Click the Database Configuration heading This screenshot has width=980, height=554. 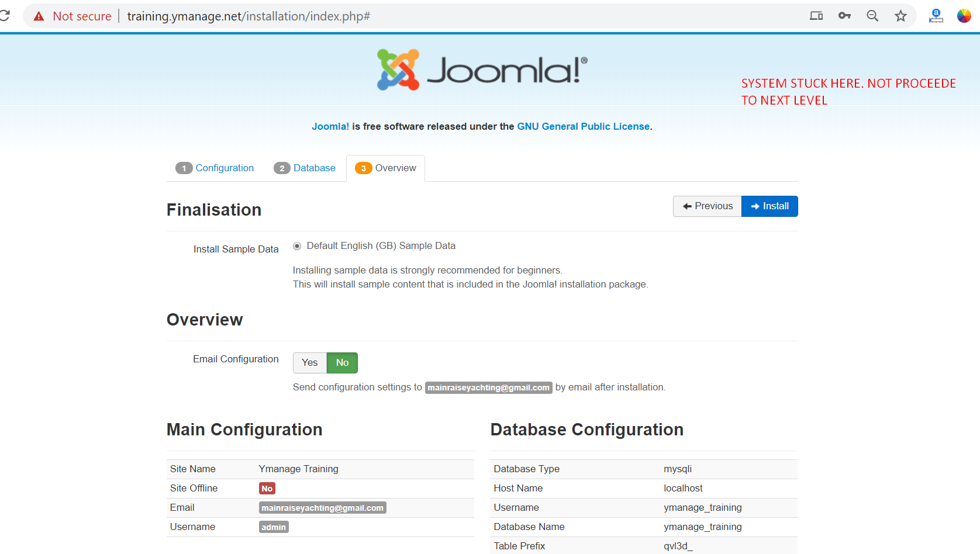tap(587, 430)
